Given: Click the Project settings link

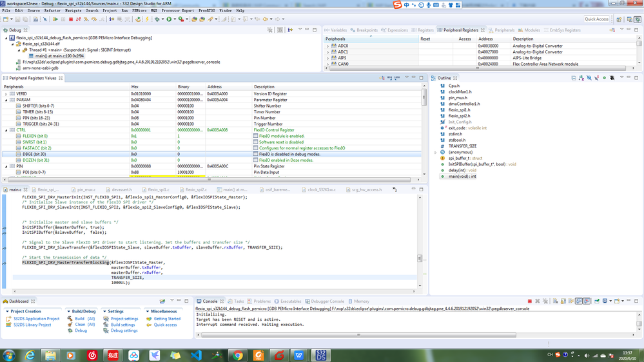Looking at the screenshot, I should click(124, 319).
